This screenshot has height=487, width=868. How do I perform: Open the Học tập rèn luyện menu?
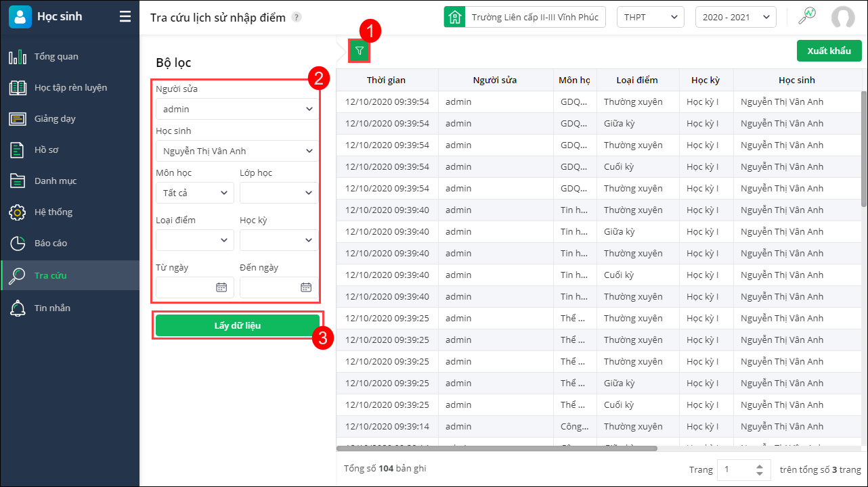70,88
